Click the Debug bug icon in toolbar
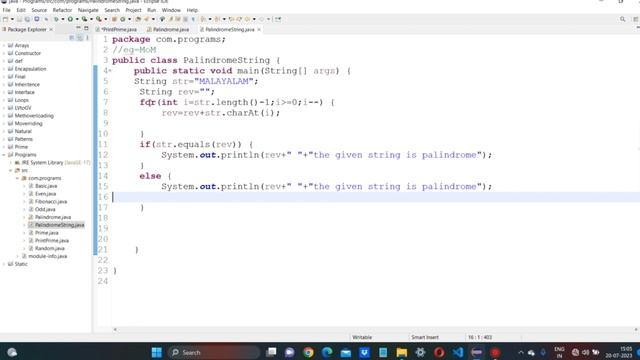 tap(56, 19)
